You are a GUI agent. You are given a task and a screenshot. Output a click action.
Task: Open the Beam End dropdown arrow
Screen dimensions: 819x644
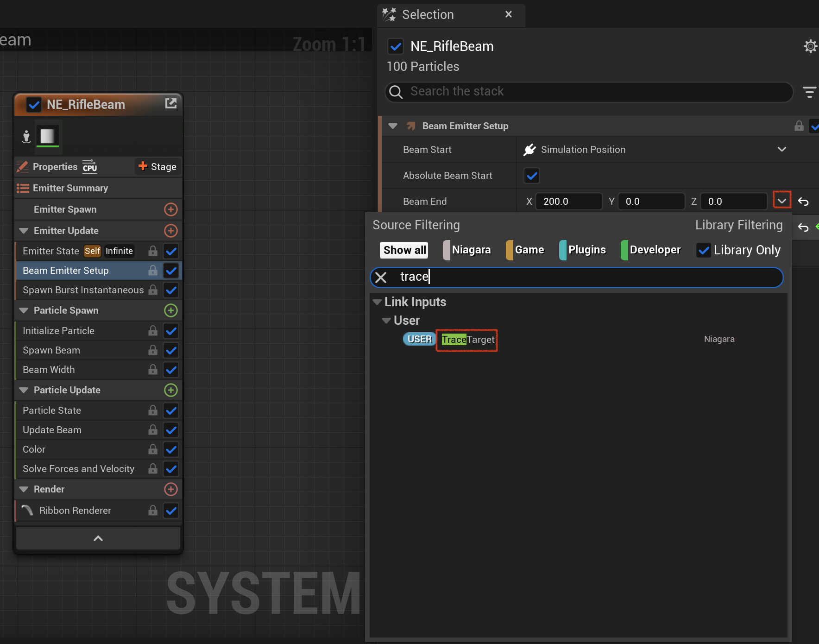click(782, 201)
